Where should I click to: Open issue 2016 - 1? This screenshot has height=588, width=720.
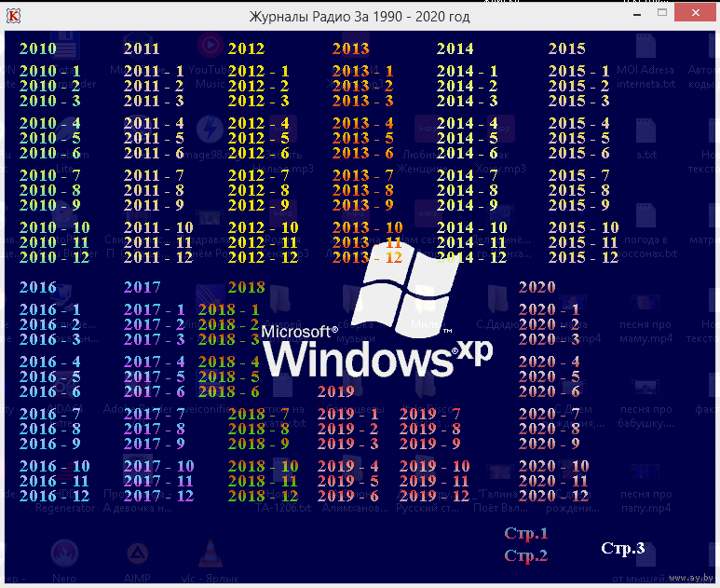point(50,309)
